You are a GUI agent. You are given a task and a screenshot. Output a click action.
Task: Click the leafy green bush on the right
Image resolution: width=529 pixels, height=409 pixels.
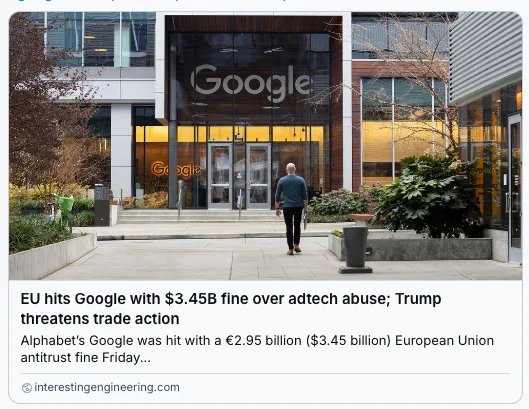pos(429,196)
